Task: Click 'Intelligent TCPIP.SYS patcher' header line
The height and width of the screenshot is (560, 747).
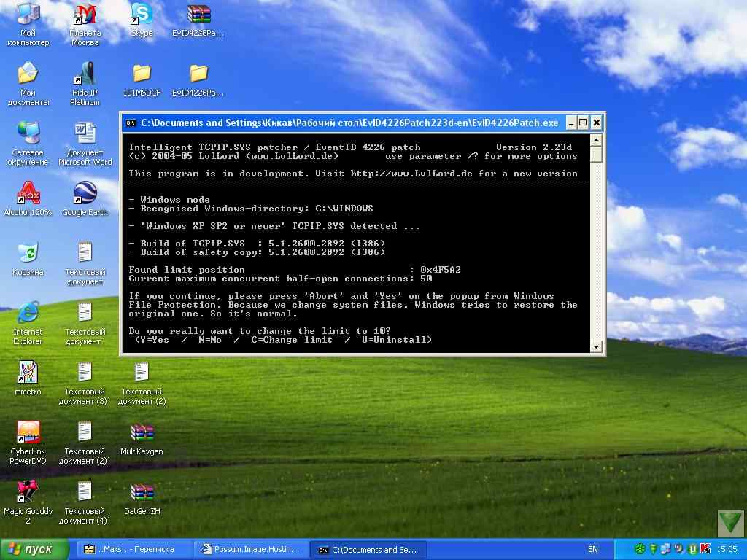Action: point(274,147)
